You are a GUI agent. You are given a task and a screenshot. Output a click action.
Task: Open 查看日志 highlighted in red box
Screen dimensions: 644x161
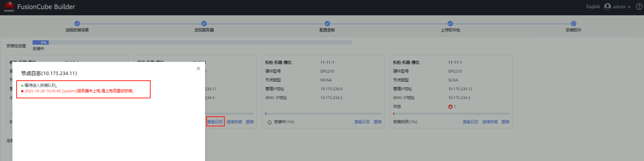click(x=215, y=122)
